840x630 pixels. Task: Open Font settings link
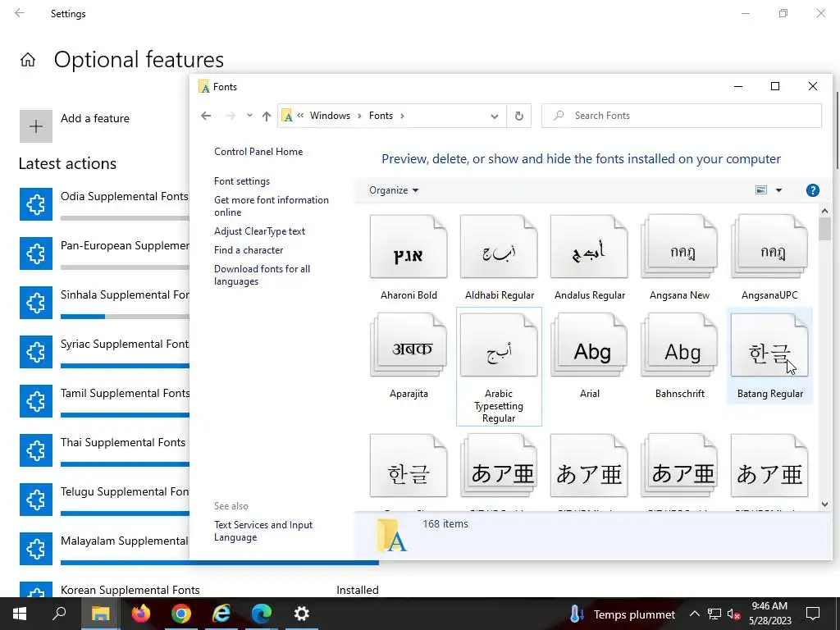click(242, 181)
